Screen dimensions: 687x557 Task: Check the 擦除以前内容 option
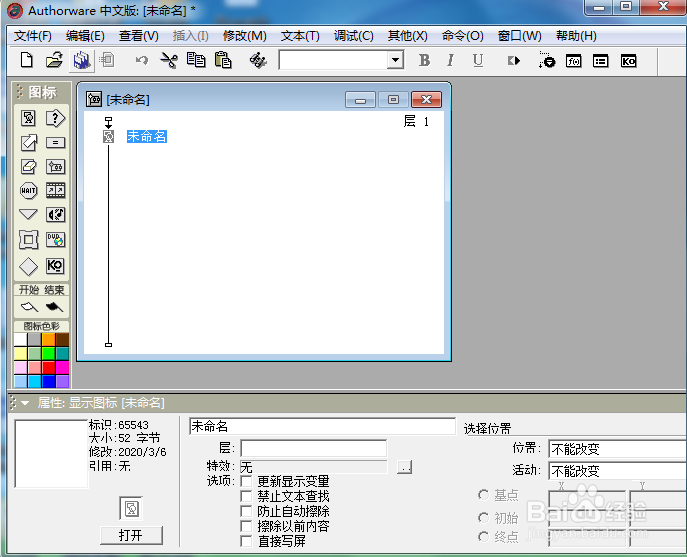coord(246,526)
